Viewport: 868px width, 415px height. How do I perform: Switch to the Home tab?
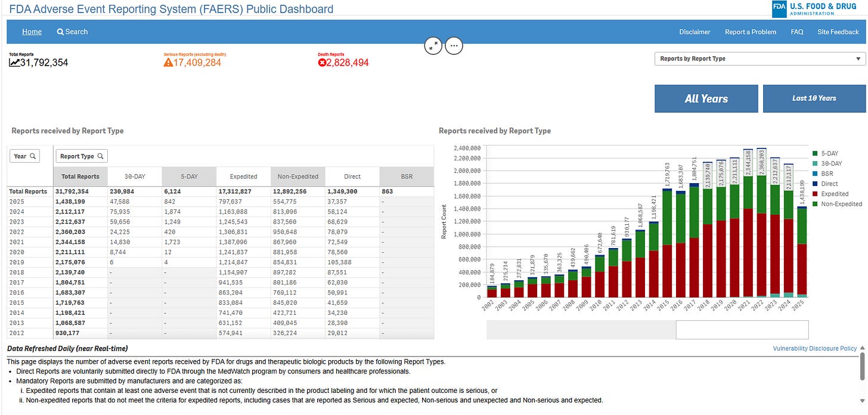pos(32,32)
